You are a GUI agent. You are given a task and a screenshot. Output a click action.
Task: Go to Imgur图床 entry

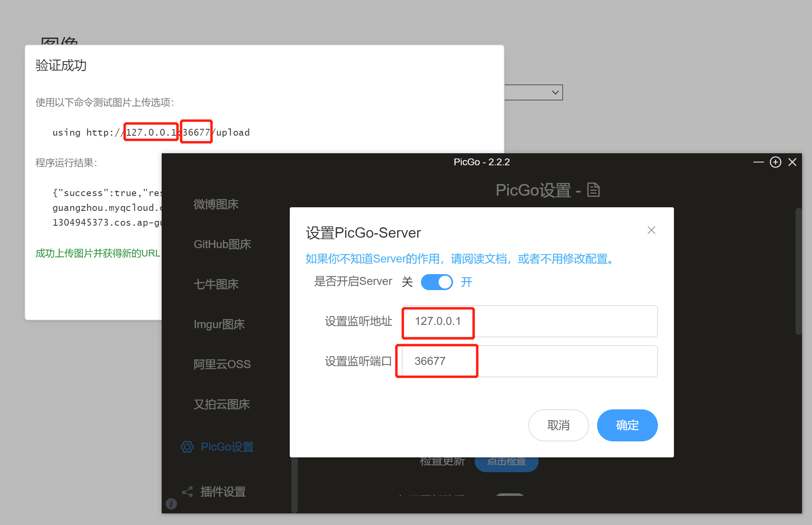coord(219,325)
